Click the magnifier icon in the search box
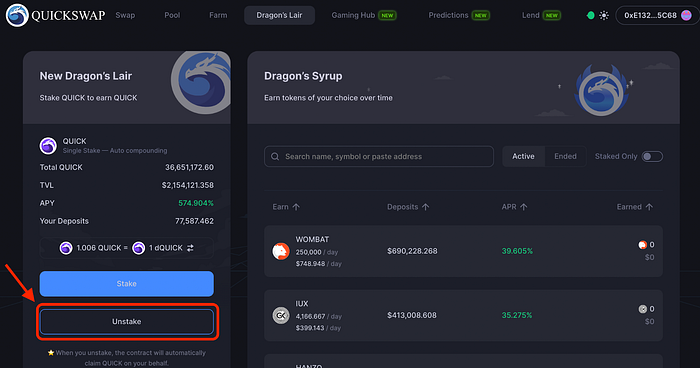Viewport: 700px width, 368px height. point(275,156)
